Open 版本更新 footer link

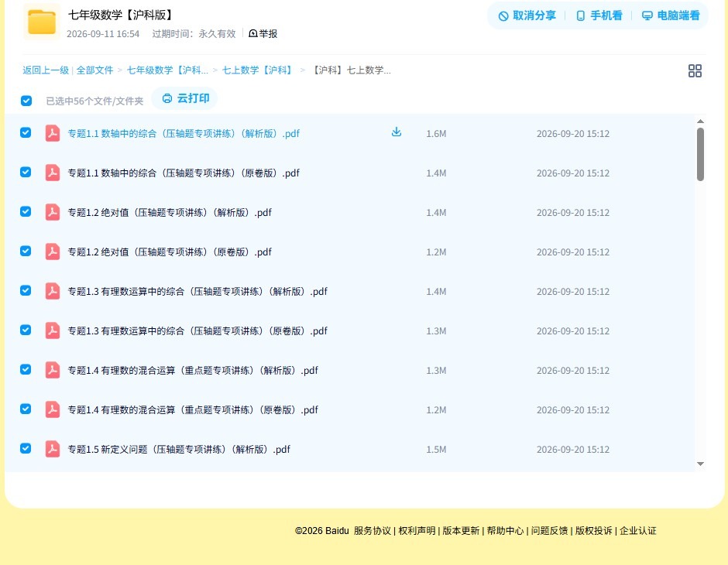[x=461, y=531]
